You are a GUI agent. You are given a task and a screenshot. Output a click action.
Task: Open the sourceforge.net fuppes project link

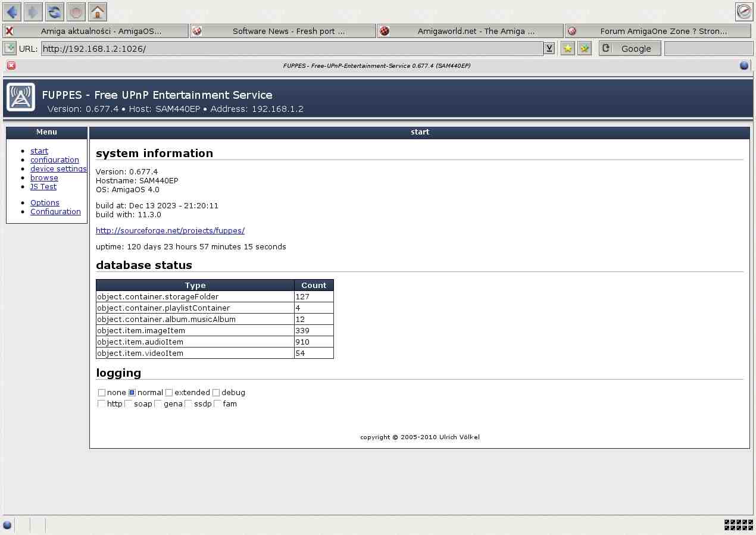click(170, 231)
